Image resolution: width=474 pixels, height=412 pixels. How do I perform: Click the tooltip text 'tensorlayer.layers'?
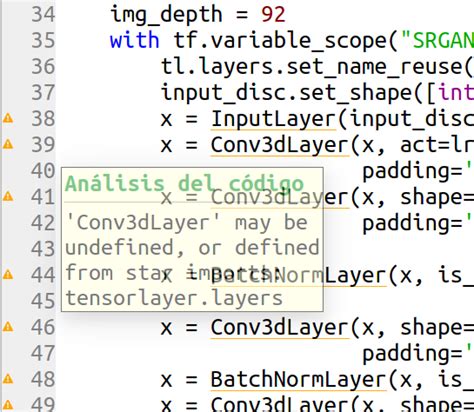tap(174, 298)
